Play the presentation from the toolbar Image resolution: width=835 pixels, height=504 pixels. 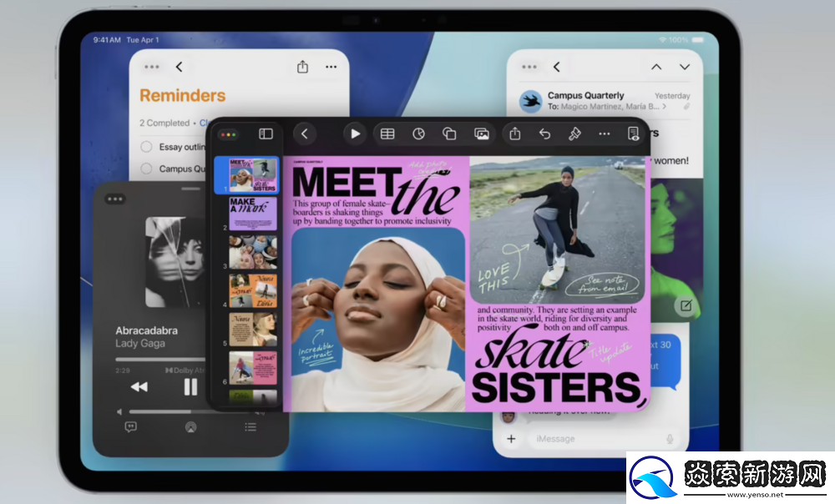(x=354, y=134)
